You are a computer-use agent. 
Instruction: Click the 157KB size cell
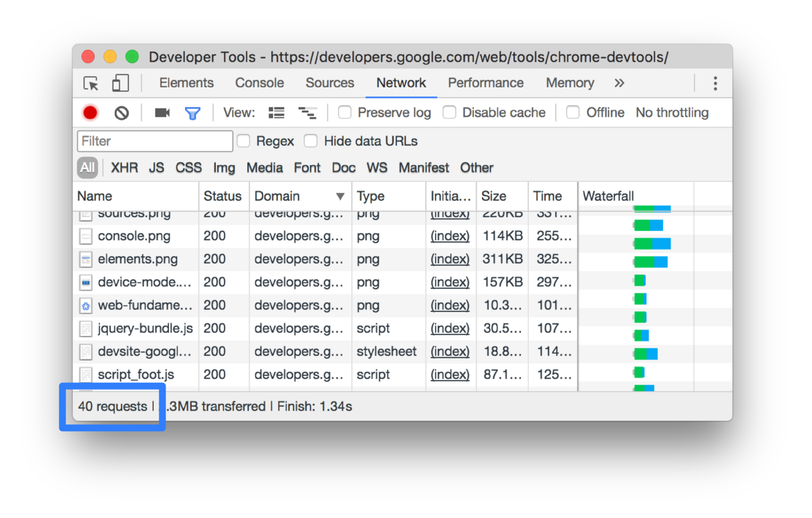click(503, 282)
